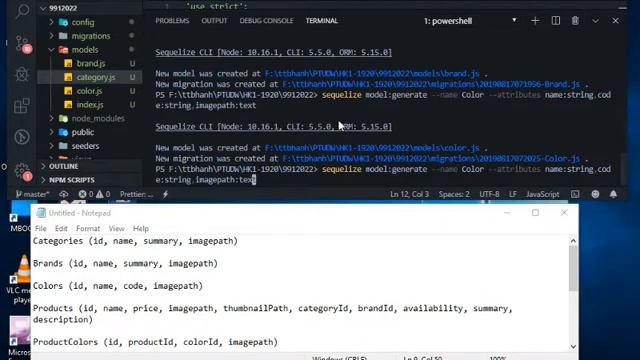Maximize the Notepad window
Viewport: 640px width, 360px height.
[536, 213]
